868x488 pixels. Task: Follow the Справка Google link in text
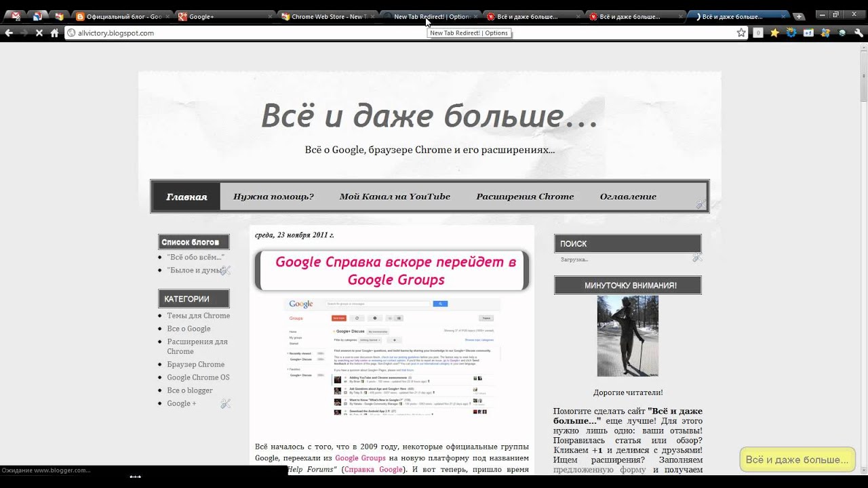(374, 469)
